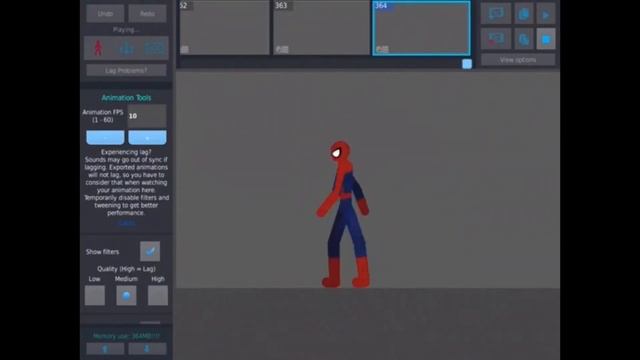Image resolution: width=640 pixels, height=360 pixels.
Task: Click the Animation FPS input field
Action: (x=147, y=116)
